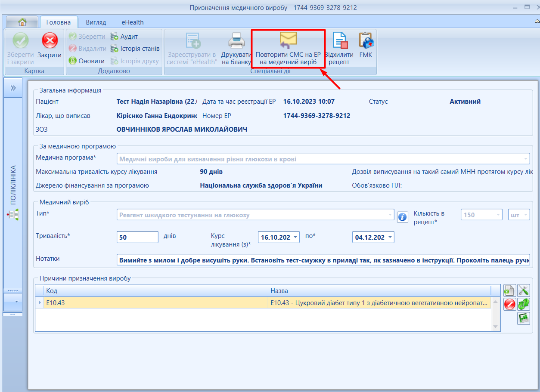The height and width of the screenshot is (392, 540).
Task: Switch to the Головна tab
Action: click(x=59, y=22)
